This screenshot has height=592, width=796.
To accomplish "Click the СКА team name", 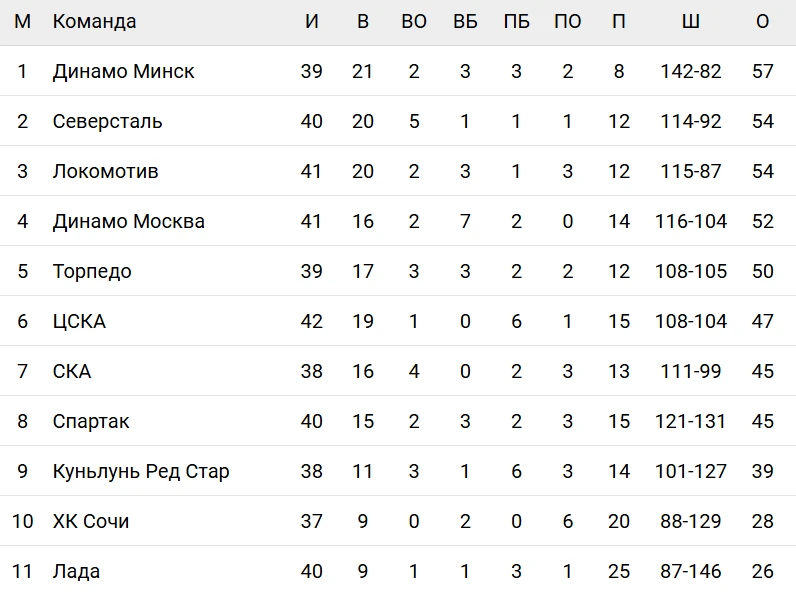I will [72, 372].
